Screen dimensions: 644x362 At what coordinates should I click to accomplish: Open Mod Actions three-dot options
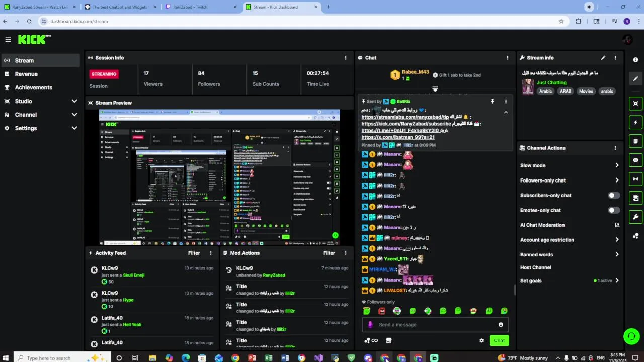(x=345, y=253)
